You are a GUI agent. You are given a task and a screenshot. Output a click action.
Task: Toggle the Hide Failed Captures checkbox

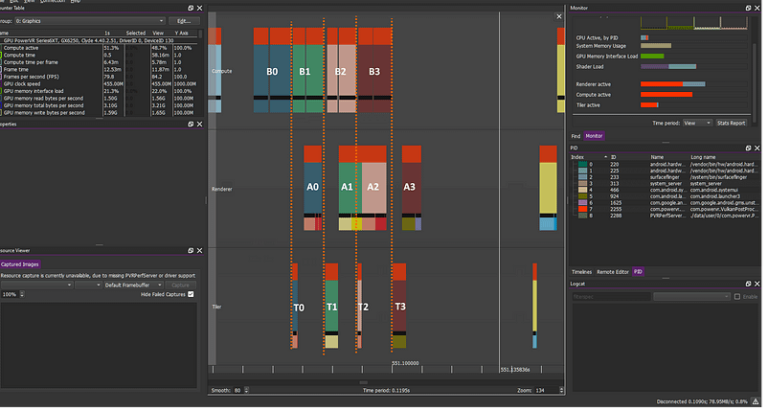(x=192, y=295)
